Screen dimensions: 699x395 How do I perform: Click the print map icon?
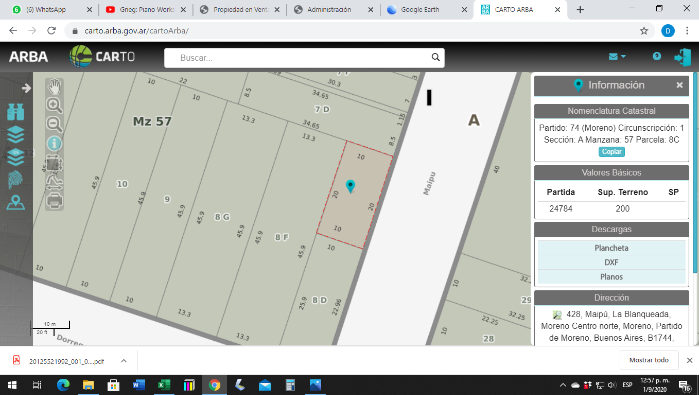point(54,201)
